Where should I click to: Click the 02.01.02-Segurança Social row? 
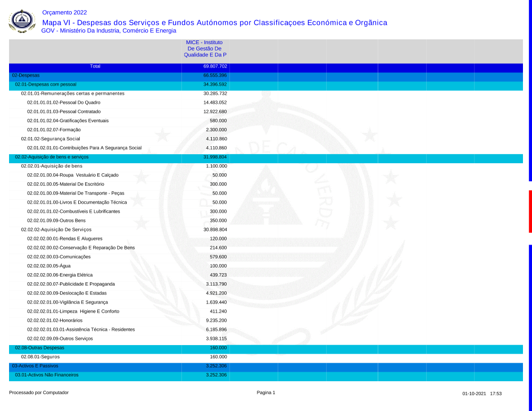pyautogui.click(x=51, y=139)
